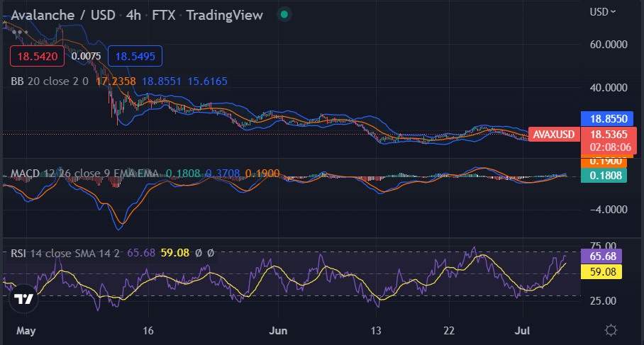Image resolution: width=644 pixels, height=345 pixels.
Task: Open the USD currency dropdown
Action: pyautogui.click(x=603, y=12)
